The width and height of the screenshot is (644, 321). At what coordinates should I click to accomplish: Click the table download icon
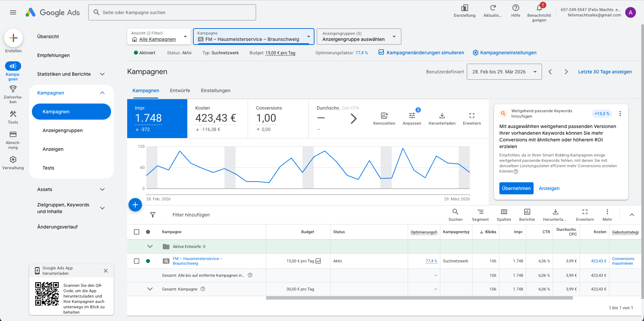556,212
